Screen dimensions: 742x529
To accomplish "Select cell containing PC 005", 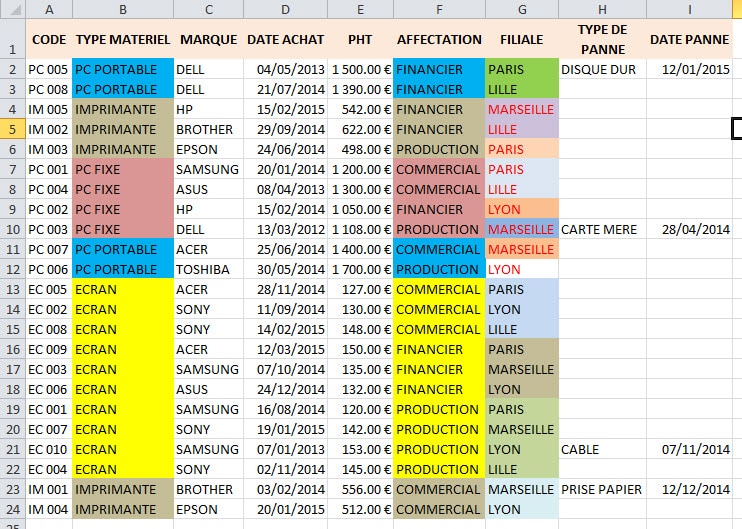I will (x=49, y=70).
